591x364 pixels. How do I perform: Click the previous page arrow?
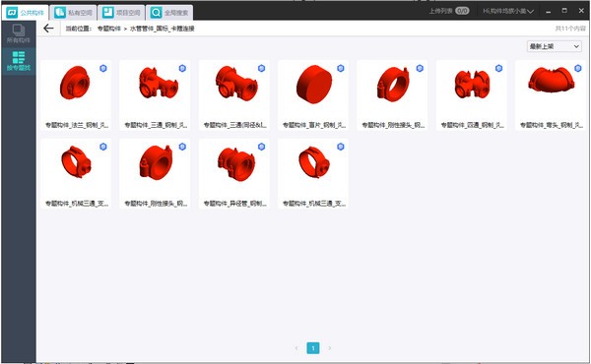point(296,348)
